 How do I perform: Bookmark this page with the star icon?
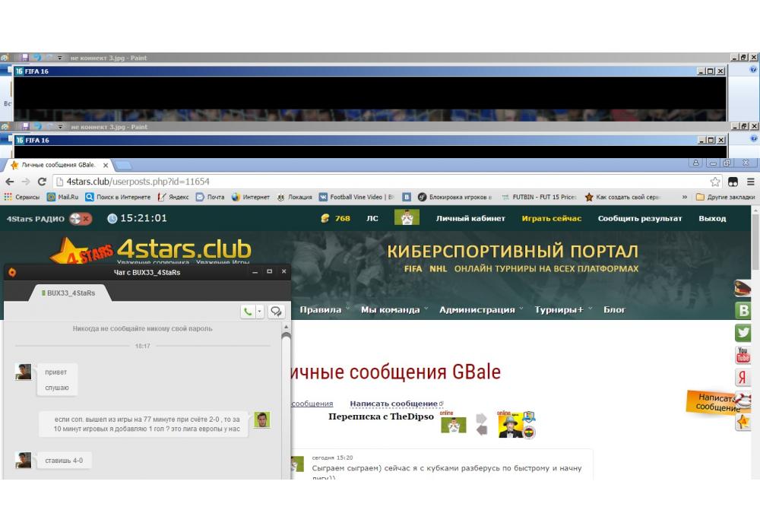[715, 182]
